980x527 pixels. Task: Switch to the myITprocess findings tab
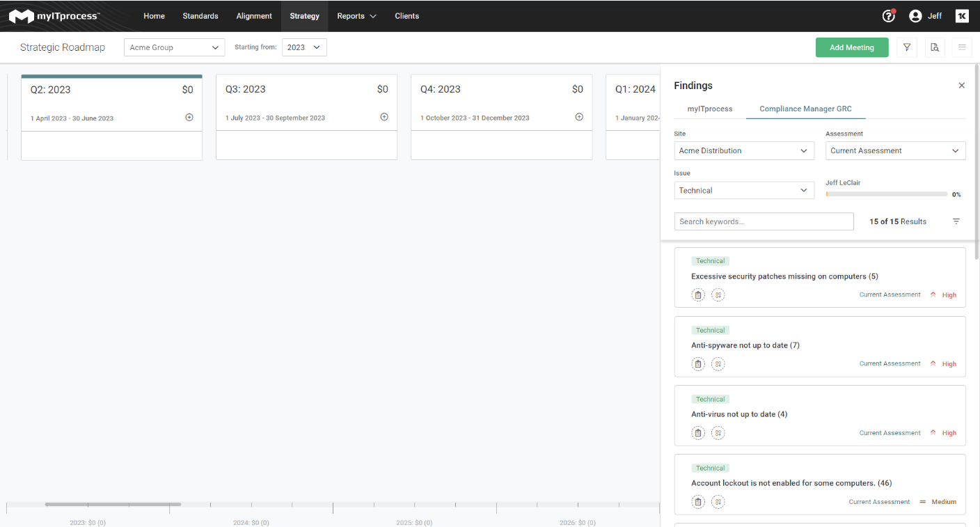point(709,109)
